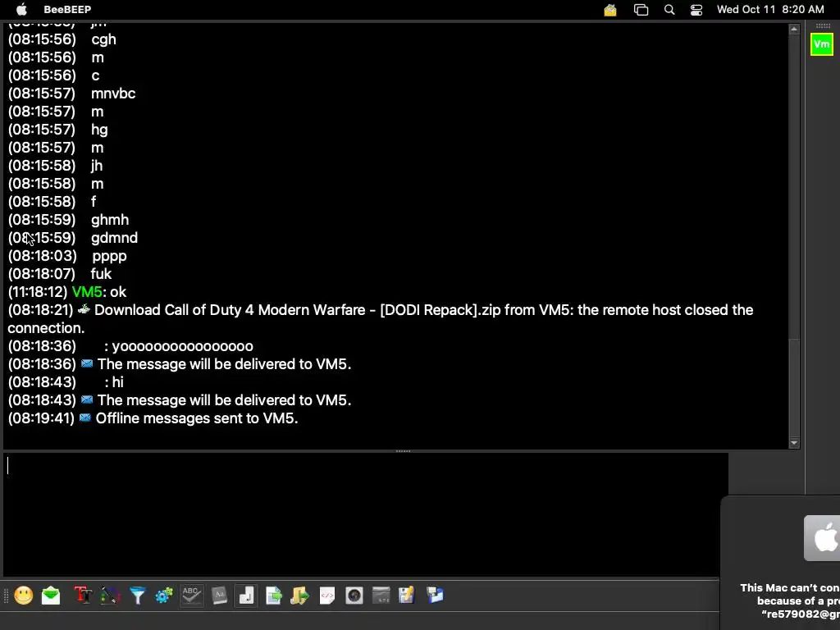Viewport: 840px width, 630px height.
Task: Toggle return key sends message option
Action: 246,596
